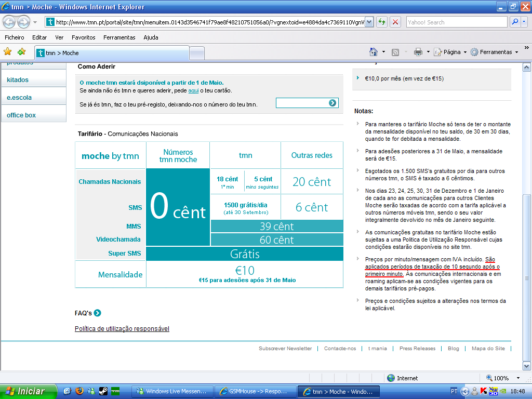Expand the toolbar overflow chevron
The width and height of the screenshot is (532, 399).
(x=526, y=48)
